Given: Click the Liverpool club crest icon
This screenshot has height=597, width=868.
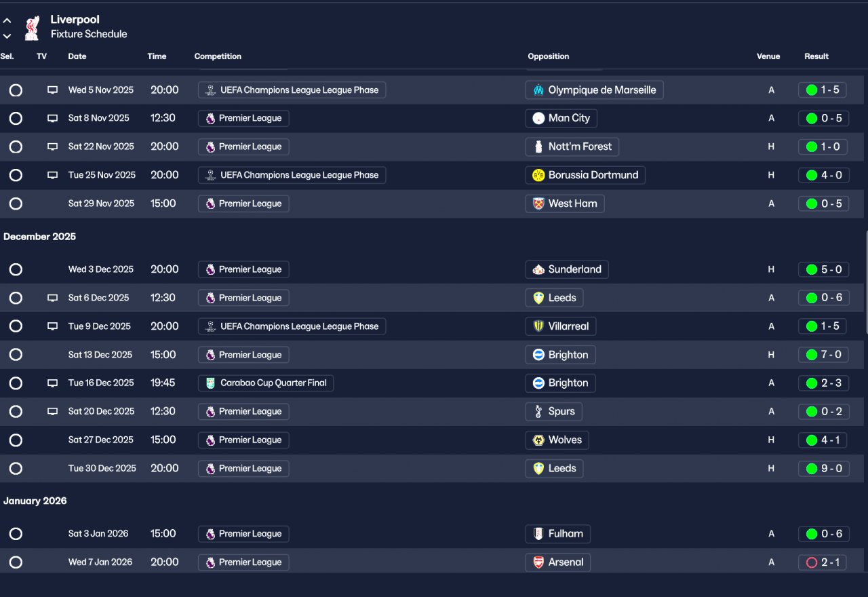Looking at the screenshot, I should 31,28.
